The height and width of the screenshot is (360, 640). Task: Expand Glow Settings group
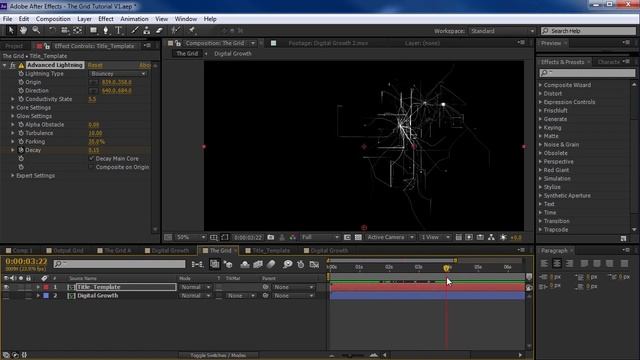[x=13, y=116]
